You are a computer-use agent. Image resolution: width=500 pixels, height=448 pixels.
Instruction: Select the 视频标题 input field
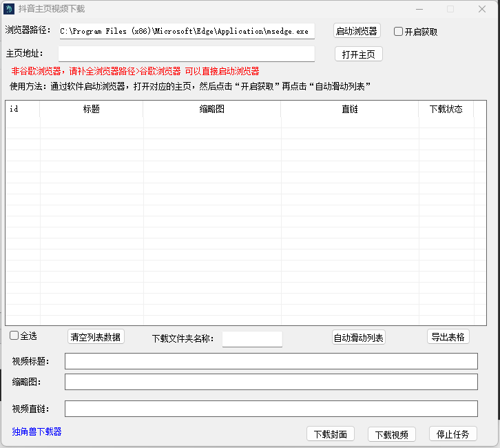[x=271, y=361]
